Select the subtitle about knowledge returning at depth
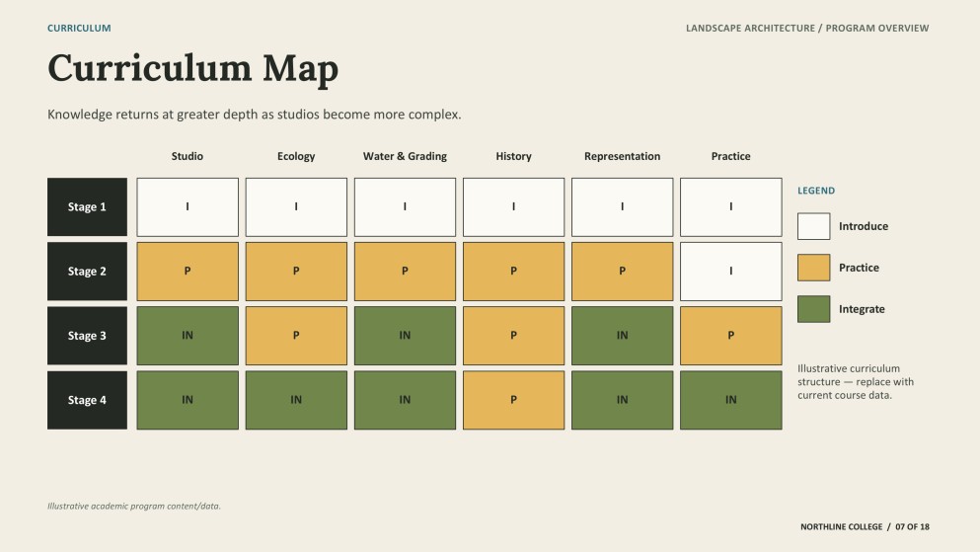Screen dimensions: 980x552 (255, 115)
